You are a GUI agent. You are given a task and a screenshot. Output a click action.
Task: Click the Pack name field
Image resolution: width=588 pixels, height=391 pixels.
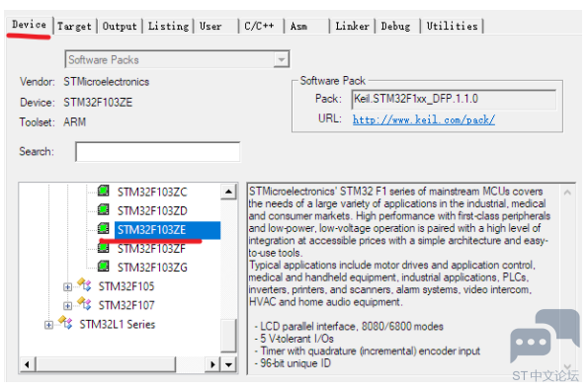coord(454,100)
